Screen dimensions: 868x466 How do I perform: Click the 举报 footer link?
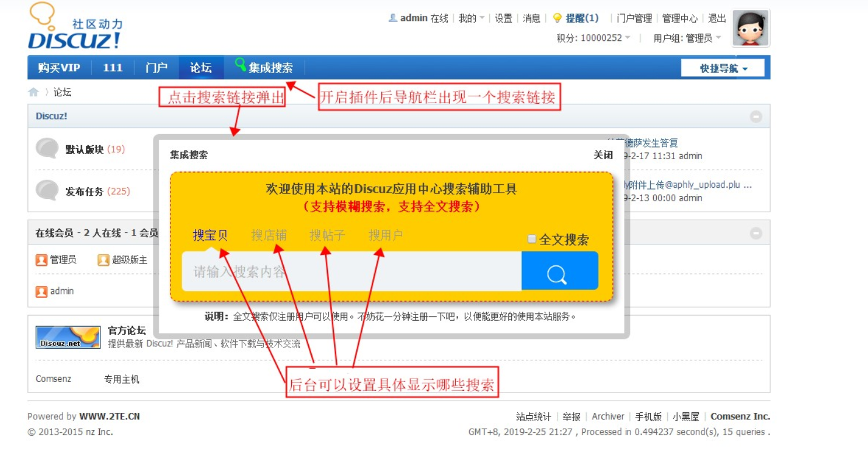[x=571, y=416]
